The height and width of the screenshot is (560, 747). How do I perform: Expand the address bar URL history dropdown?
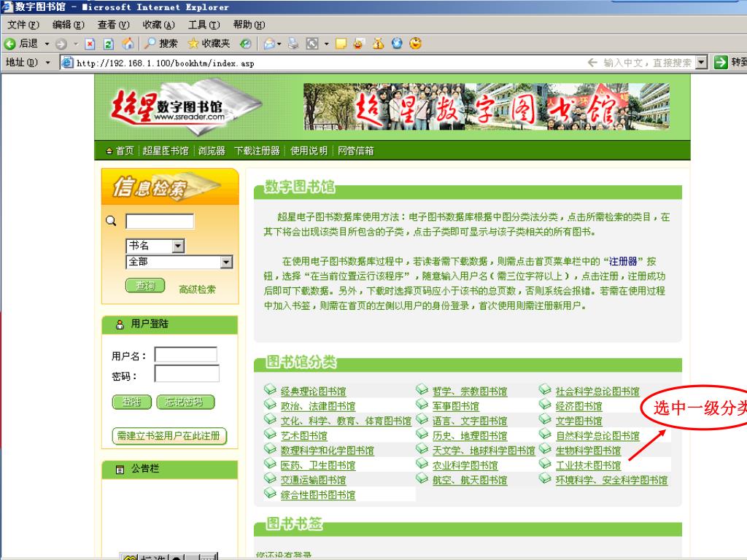point(701,63)
